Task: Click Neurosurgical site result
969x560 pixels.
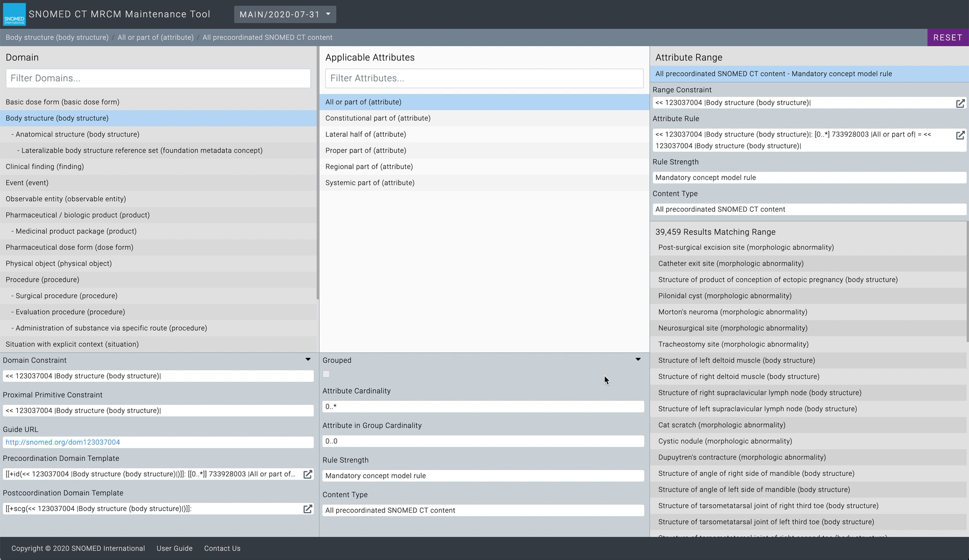Action: [808, 328]
